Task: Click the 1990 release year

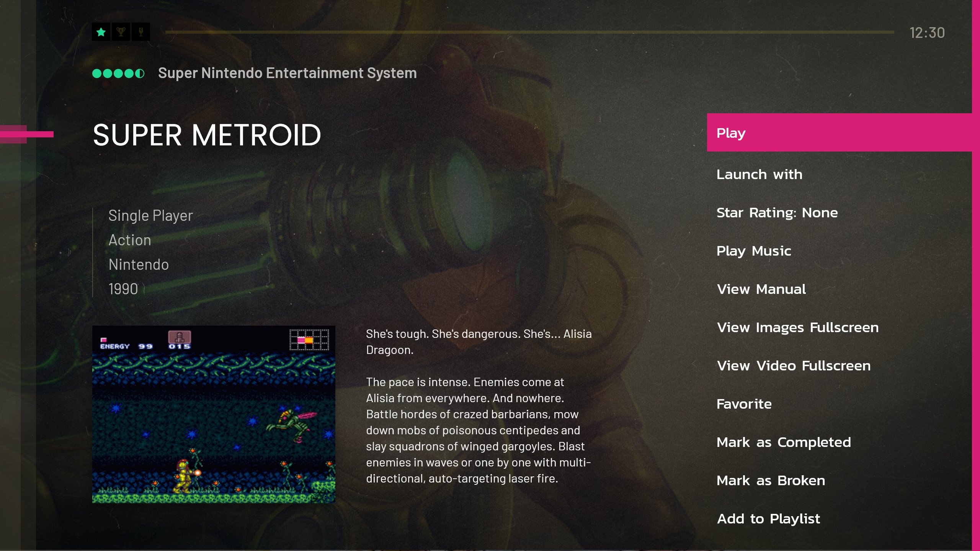Action: tap(123, 289)
